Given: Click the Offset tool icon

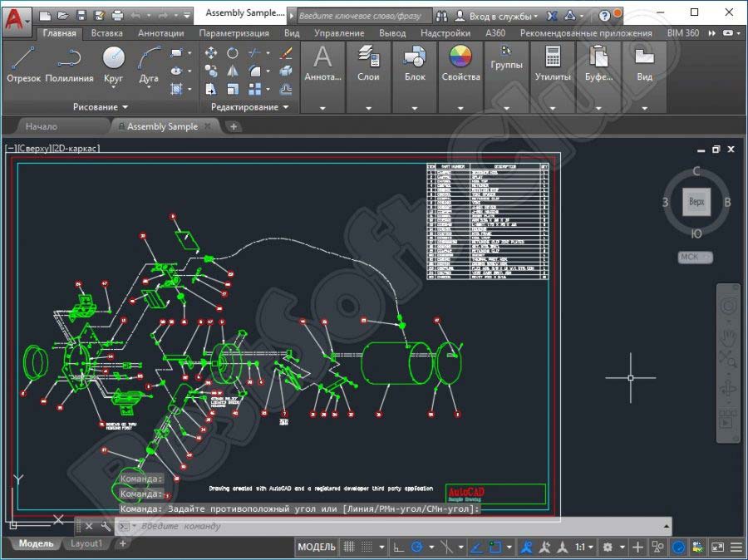Looking at the screenshot, I should 286,89.
